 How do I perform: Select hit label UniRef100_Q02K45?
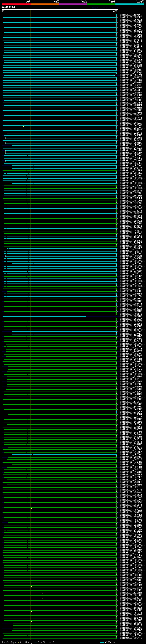click(131, 349)
